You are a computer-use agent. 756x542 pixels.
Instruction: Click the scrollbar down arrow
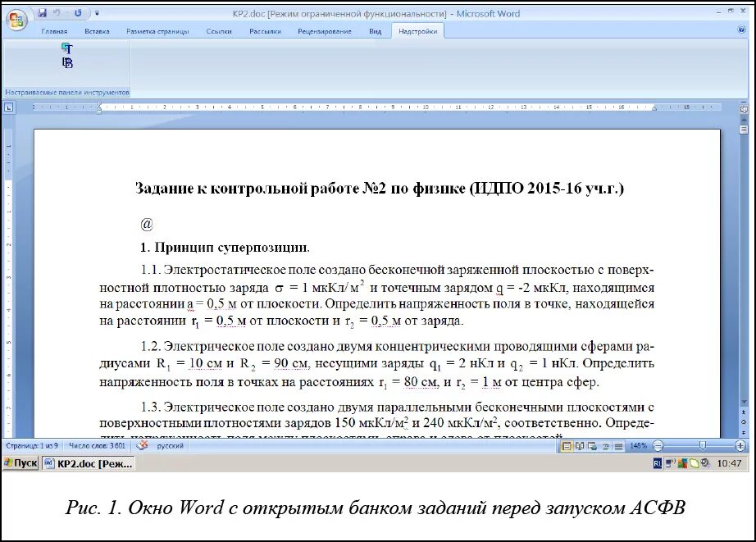(744, 402)
